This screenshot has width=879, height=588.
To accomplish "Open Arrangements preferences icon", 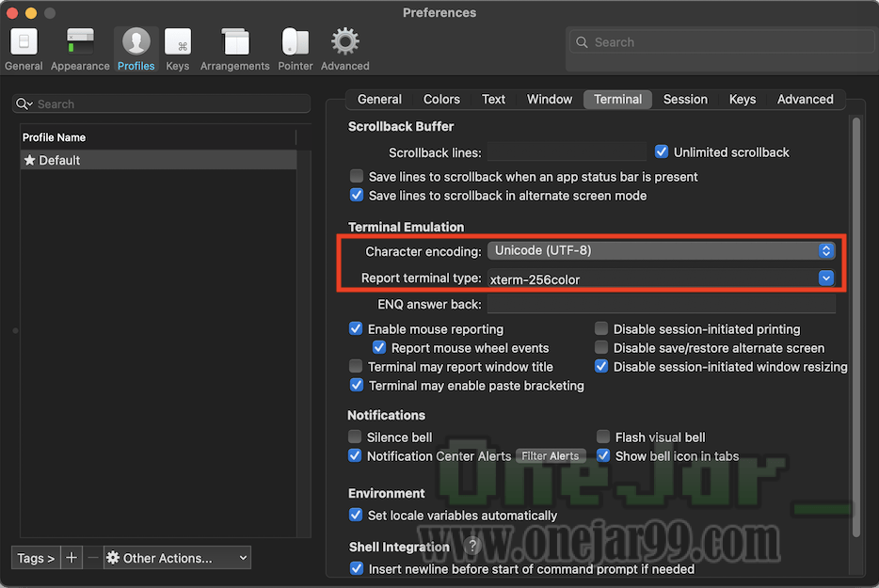I will [x=235, y=49].
